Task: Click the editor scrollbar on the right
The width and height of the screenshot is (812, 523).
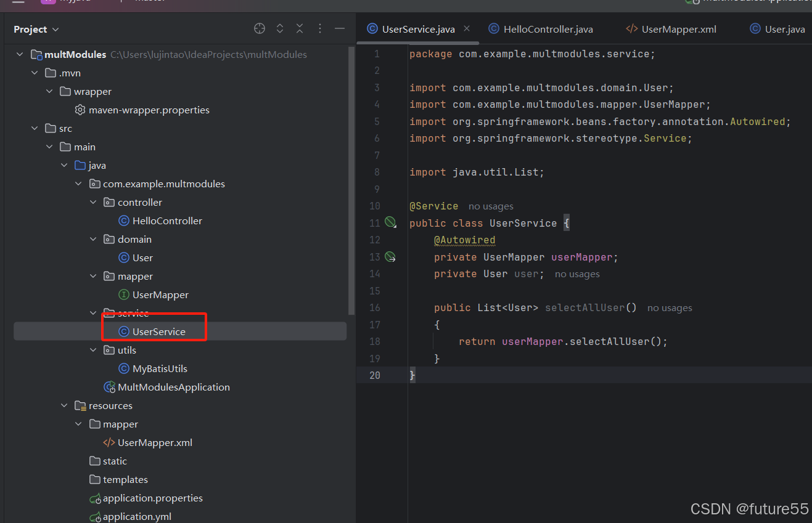Action: tap(808, 185)
